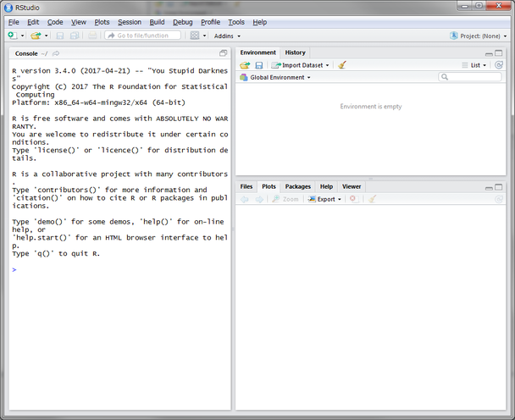Maximize the Console pane
Image resolution: width=515 pixels, height=420 pixels.
[x=224, y=53]
